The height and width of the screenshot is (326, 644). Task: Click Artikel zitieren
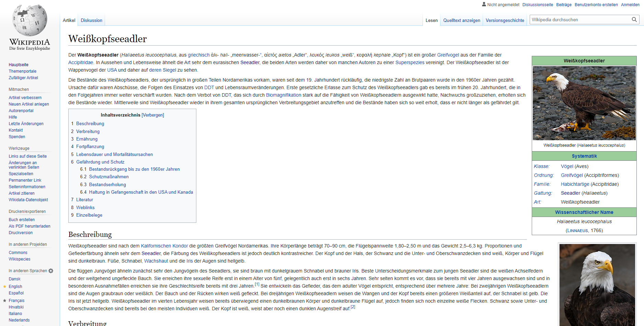[22, 193]
